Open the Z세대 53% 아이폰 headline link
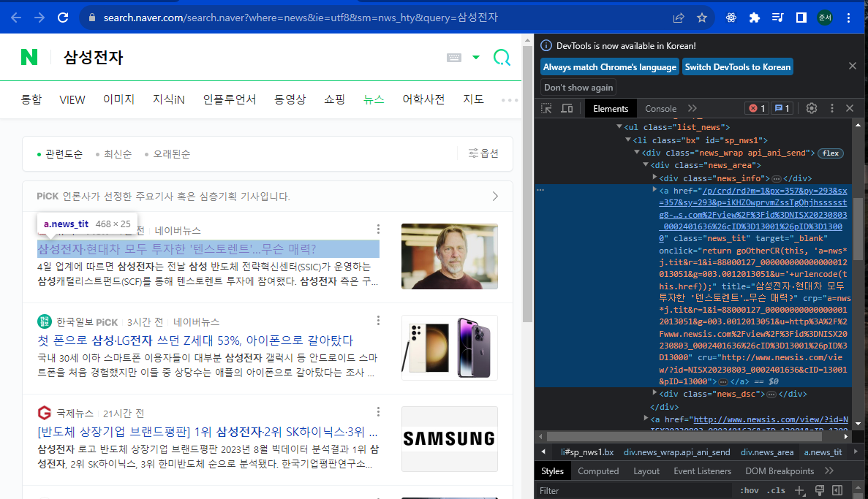Screen dimensions: 868x499 (195, 340)
